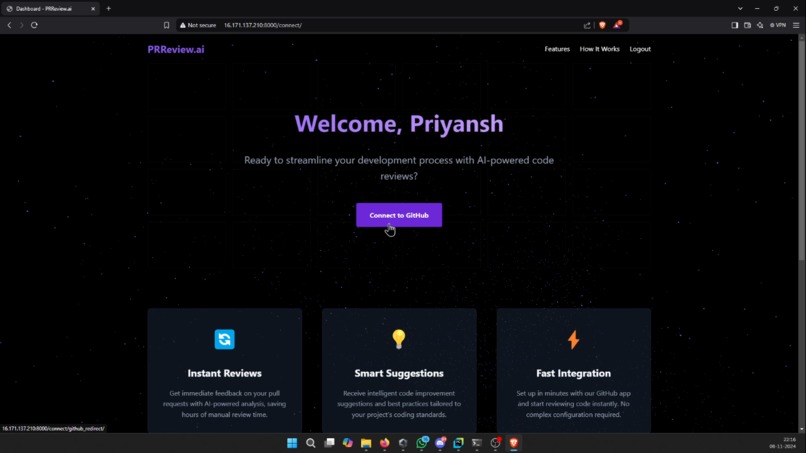806x453 pixels.
Task: Click the Welcome, Priyansh heading
Action: [399, 124]
